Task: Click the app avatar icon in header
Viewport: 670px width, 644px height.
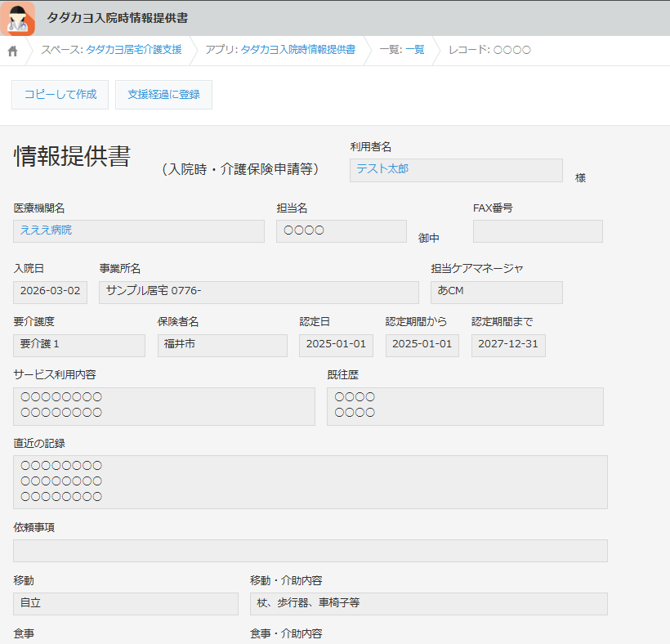Action: point(18,18)
